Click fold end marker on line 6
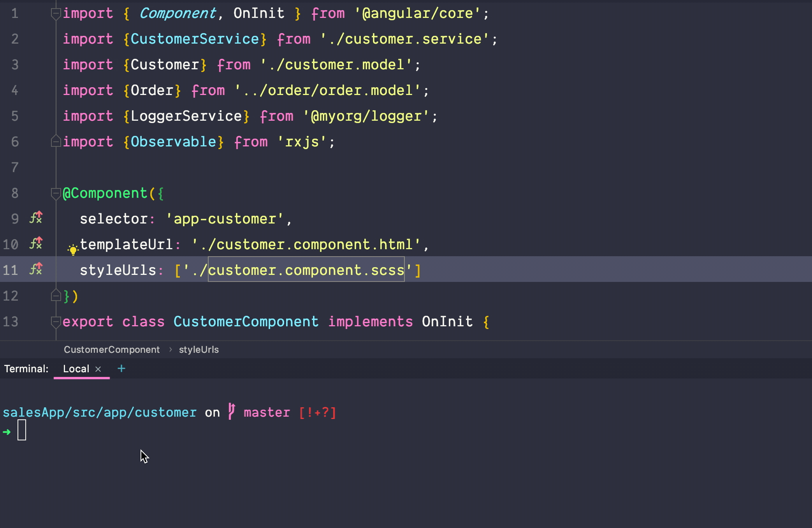 (x=56, y=141)
